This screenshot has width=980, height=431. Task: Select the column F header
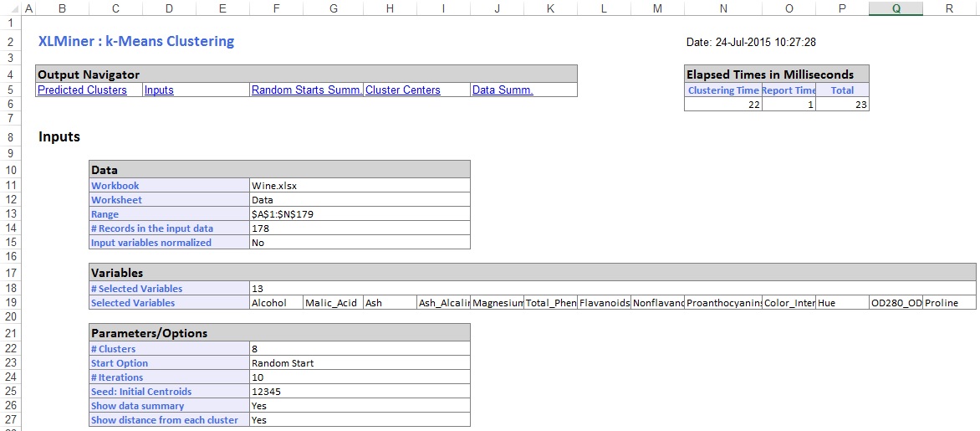click(277, 8)
